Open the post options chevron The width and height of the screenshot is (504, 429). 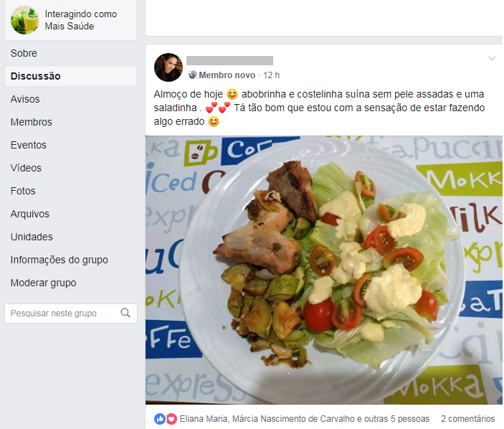tap(492, 58)
